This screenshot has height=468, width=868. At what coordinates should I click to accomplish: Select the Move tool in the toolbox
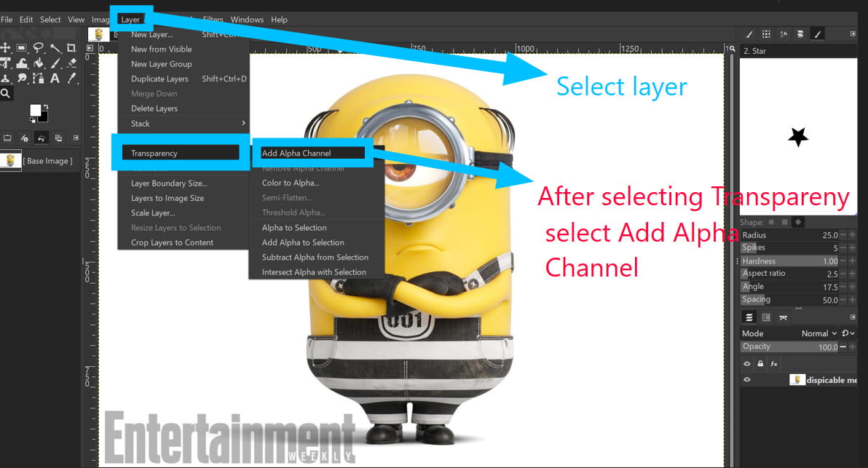[x=6, y=48]
